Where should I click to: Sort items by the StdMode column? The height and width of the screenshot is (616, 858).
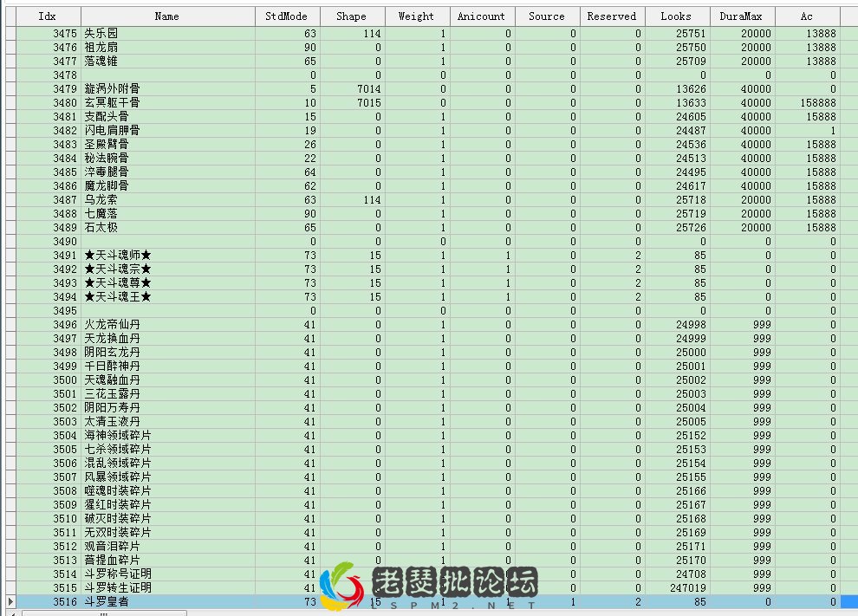click(x=288, y=15)
